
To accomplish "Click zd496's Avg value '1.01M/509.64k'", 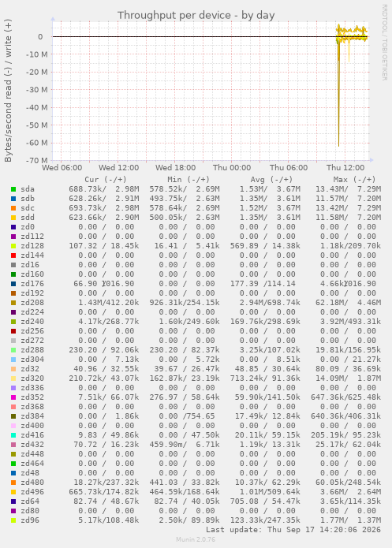I will (x=270, y=492).
